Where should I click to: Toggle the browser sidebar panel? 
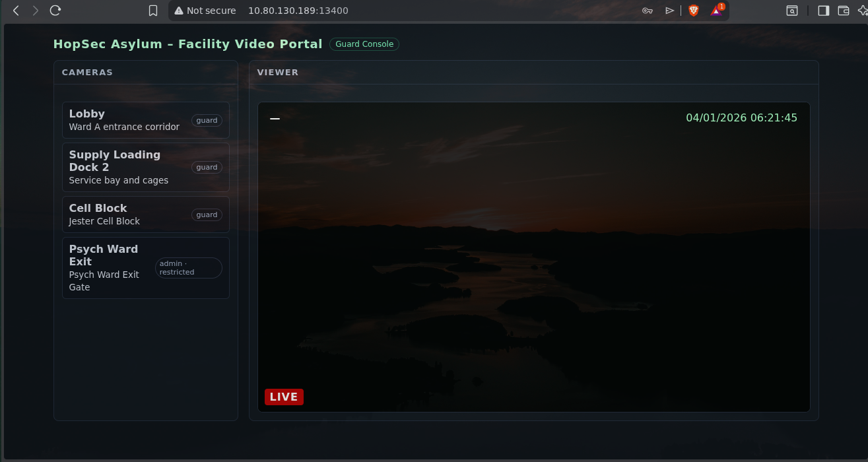823,11
